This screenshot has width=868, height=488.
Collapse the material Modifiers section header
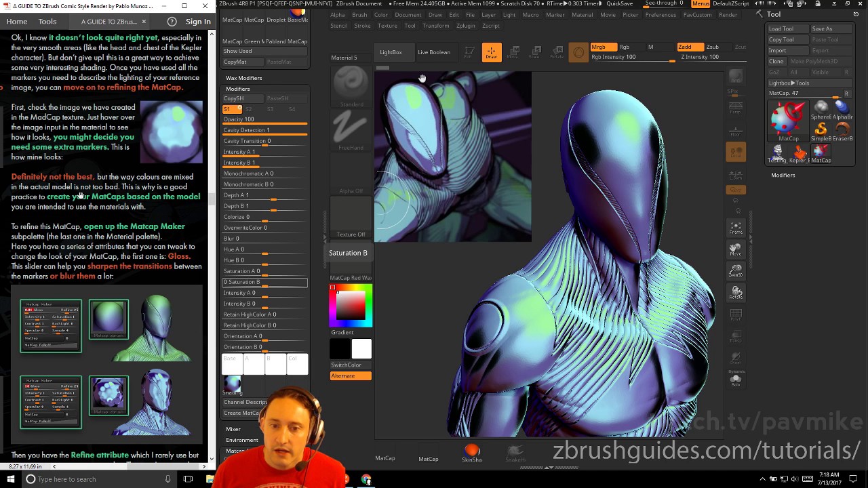point(237,89)
